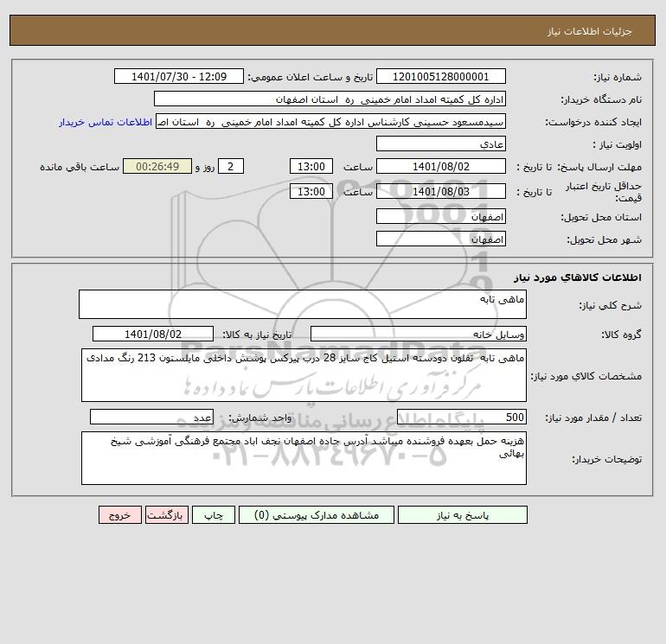Click the ساعت باقی مانده label

click(80, 167)
